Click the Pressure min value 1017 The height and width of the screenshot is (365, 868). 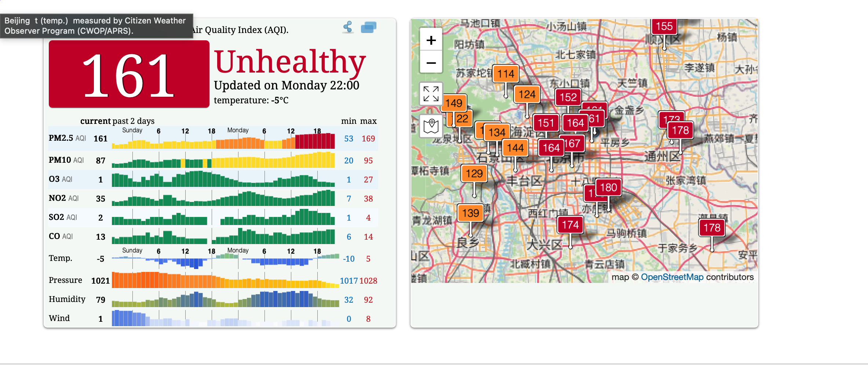pyautogui.click(x=349, y=281)
